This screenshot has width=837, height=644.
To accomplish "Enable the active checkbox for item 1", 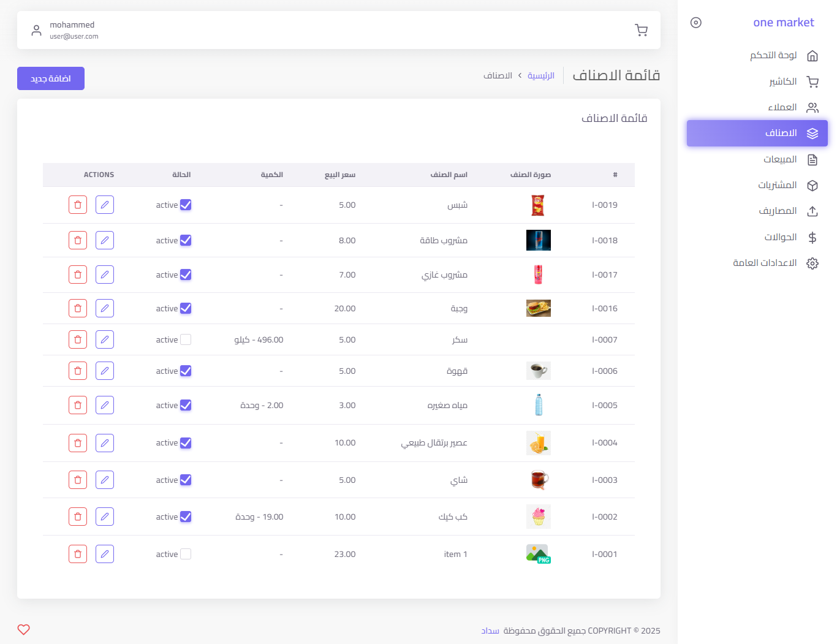I will (x=186, y=554).
